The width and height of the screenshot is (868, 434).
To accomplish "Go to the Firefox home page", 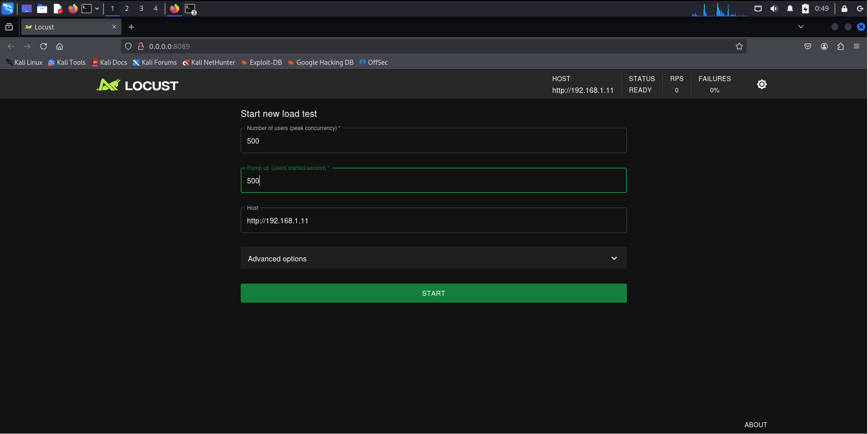I will coord(59,46).
